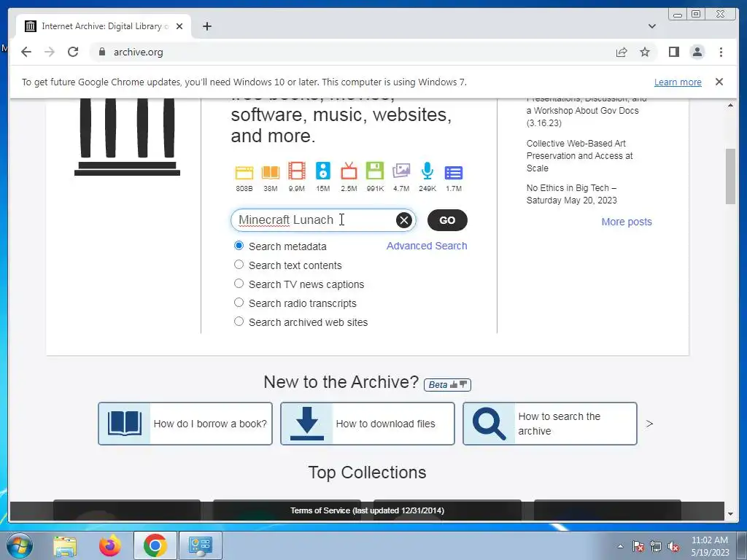The height and width of the screenshot is (560, 747).
Task: Launch Firefox from the taskbar
Action: click(x=110, y=545)
